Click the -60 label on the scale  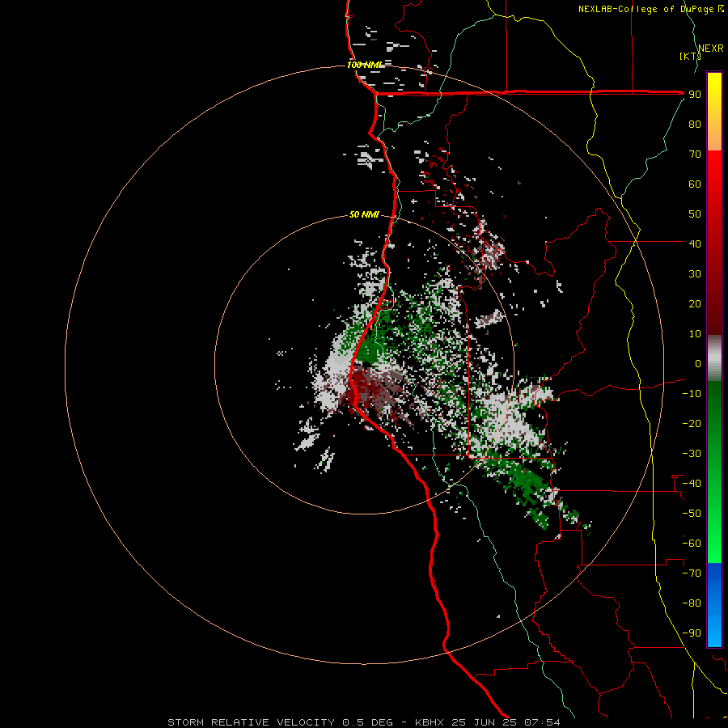pyautogui.click(x=692, y=544)
